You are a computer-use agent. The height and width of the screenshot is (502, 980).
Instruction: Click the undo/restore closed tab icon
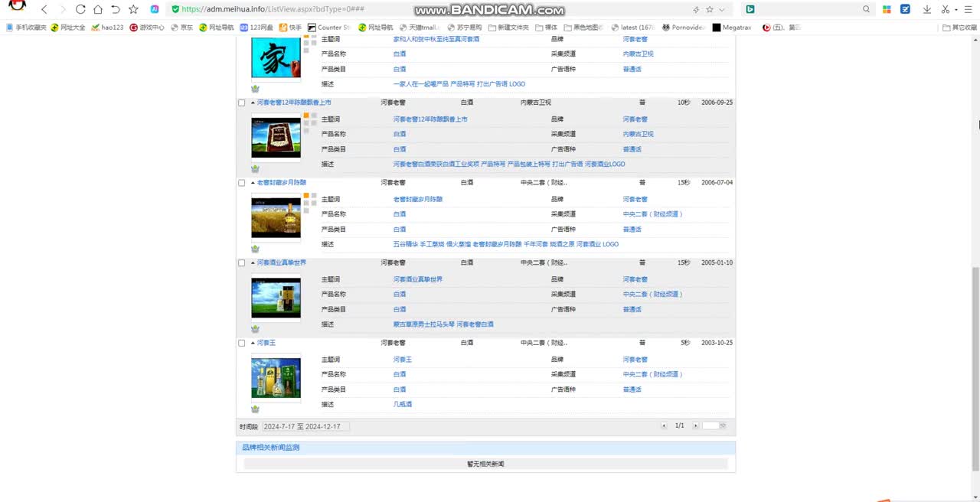click(x=116, y=9)
